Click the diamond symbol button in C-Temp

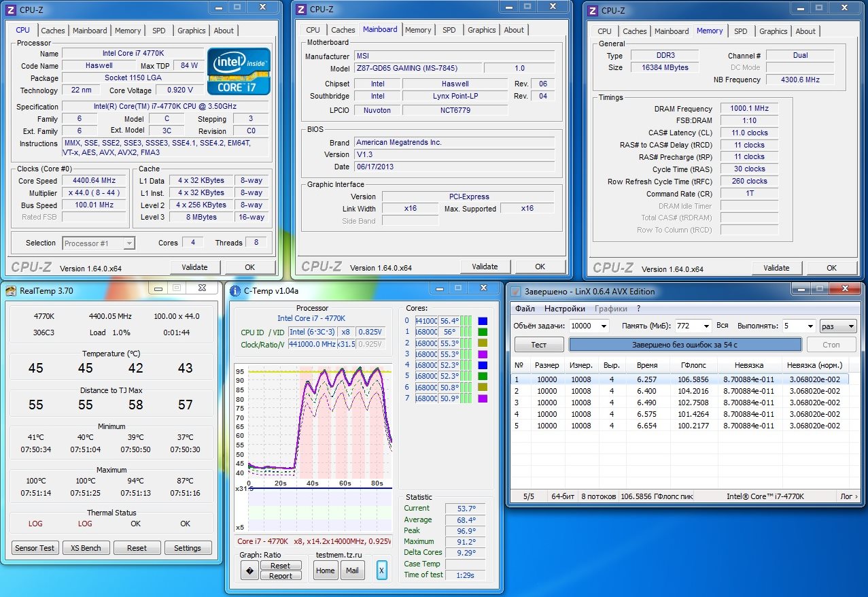(249, 571)
